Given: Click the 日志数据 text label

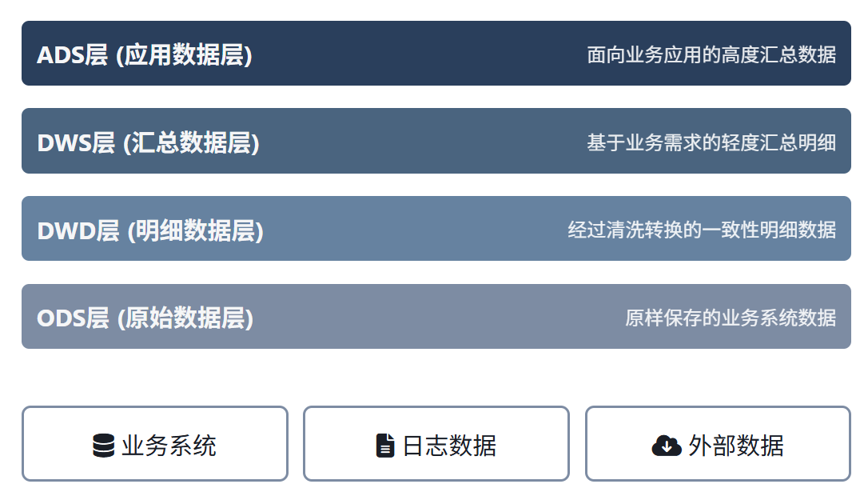Looking at the screenshot, I should coord(449,446).
